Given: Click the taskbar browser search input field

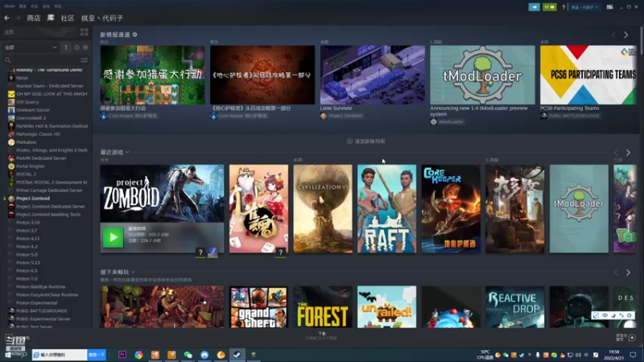Looking at the screenshot, I should (x=60, y=355).
